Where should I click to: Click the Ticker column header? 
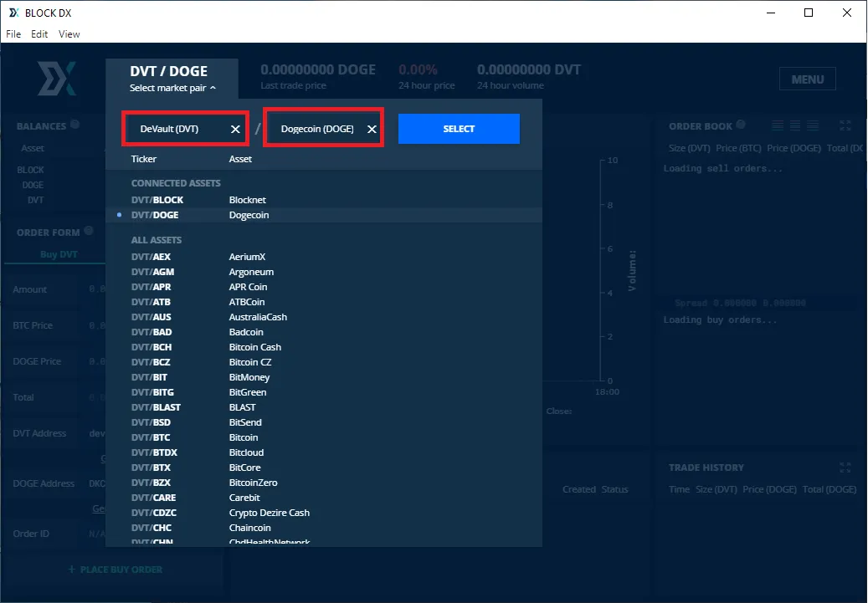click(144, 159)
